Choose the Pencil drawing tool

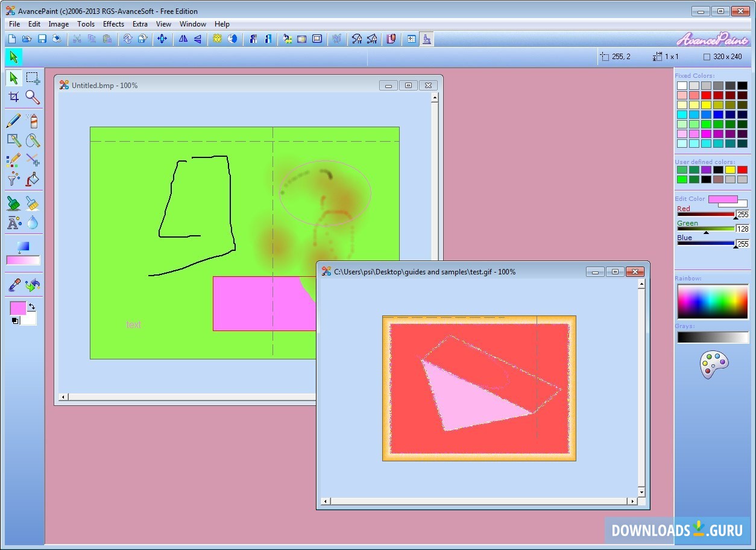(13, 121)
